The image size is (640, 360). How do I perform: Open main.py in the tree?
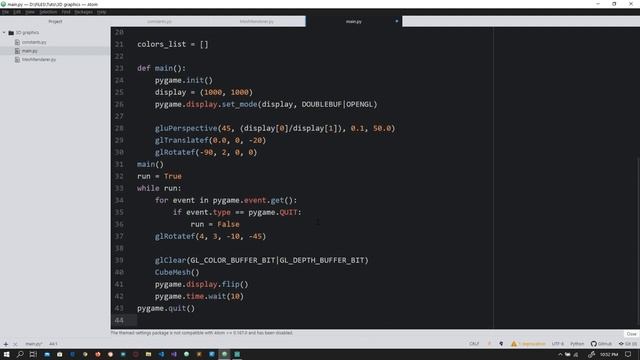click(x=29, y=51)
